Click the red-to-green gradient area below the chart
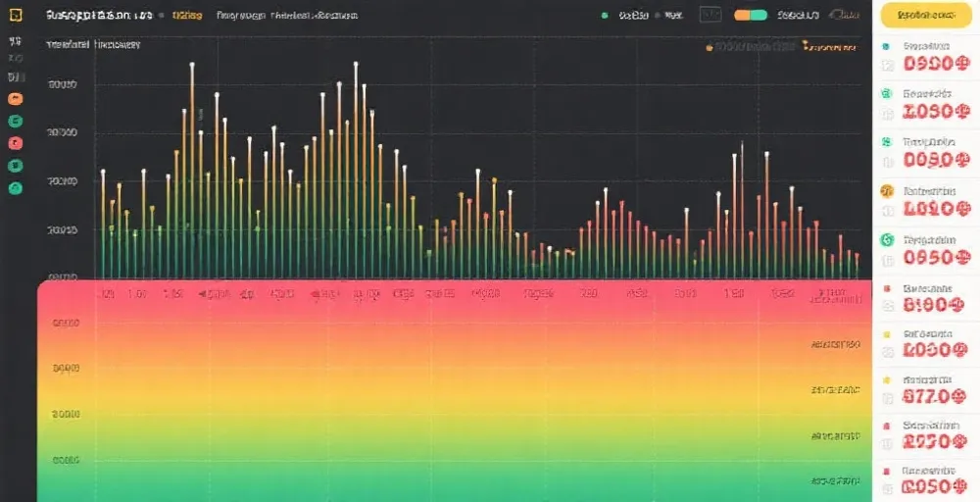The width and height of the screenshot is (980, 502). (x=451, y=392)
